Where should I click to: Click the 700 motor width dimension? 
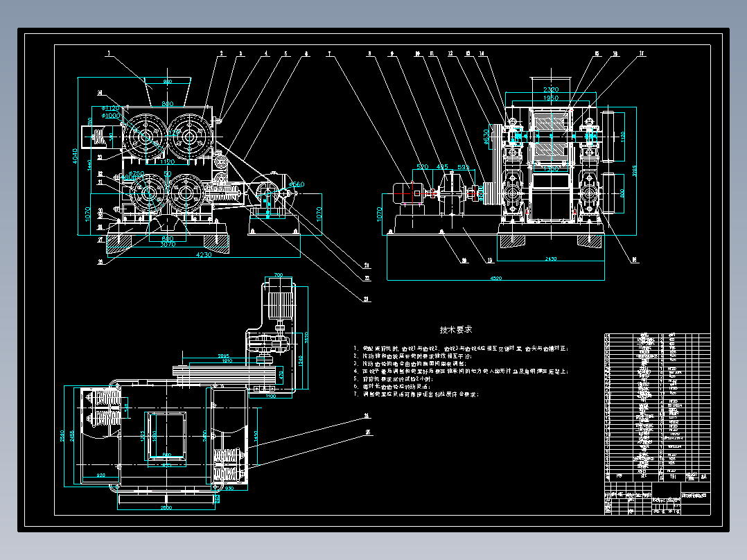click(279, 275)
